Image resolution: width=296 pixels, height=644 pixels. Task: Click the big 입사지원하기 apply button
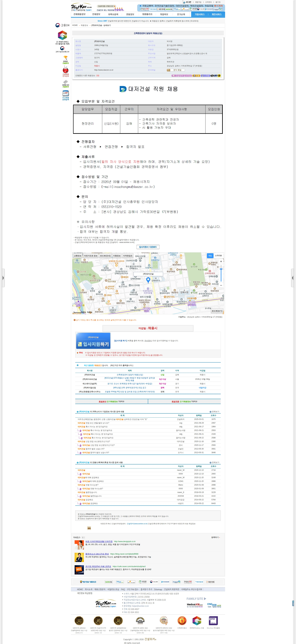tap(93, 341)
